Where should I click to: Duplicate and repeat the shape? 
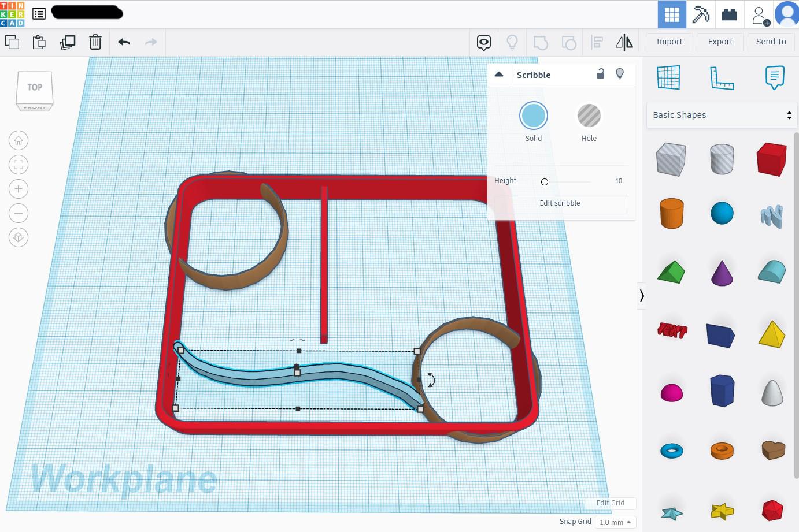[x=68, y=42]
